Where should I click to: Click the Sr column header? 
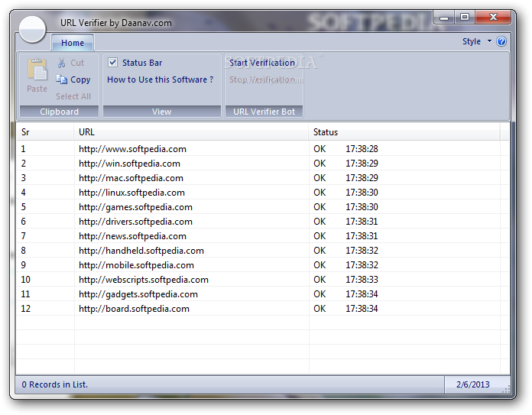pos(45,132)
